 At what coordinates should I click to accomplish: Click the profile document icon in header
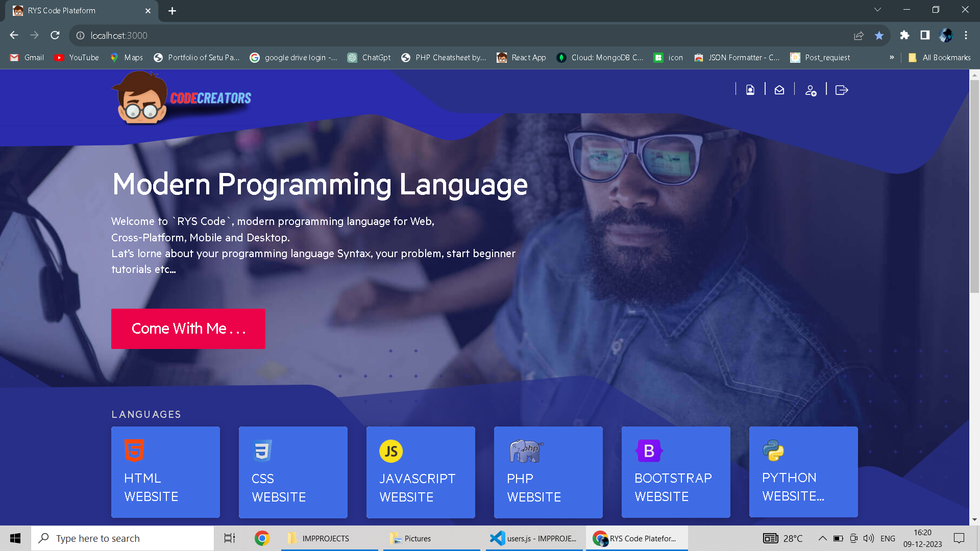click(750, 90)
